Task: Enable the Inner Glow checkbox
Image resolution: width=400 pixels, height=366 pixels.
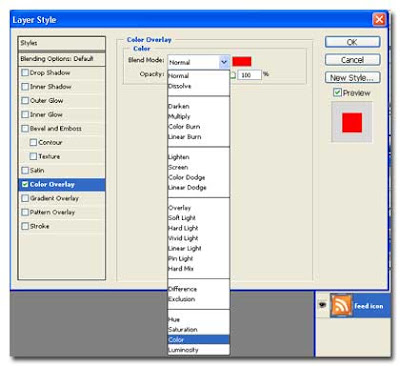Action: point(25,115)
